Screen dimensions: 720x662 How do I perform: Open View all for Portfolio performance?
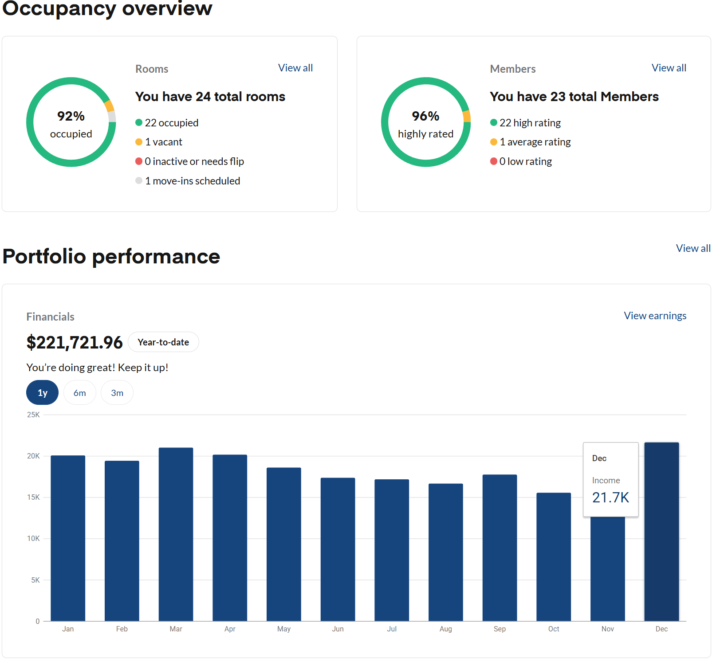pos(693,248)
